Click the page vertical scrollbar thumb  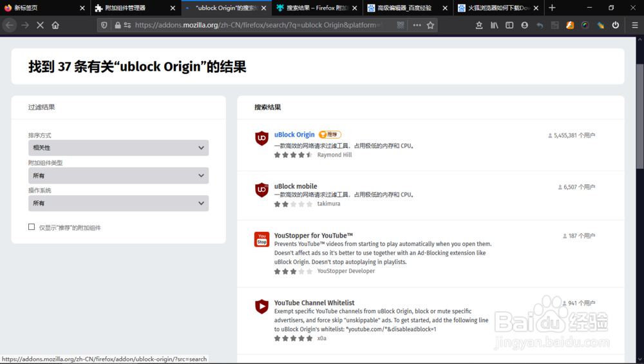coord(640,116)
